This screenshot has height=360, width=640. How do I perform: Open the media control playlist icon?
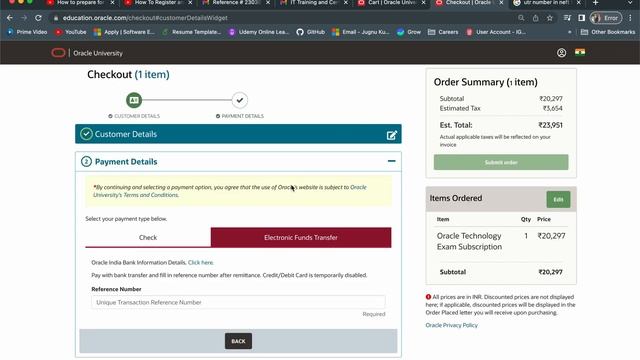(x=567, y=18)
